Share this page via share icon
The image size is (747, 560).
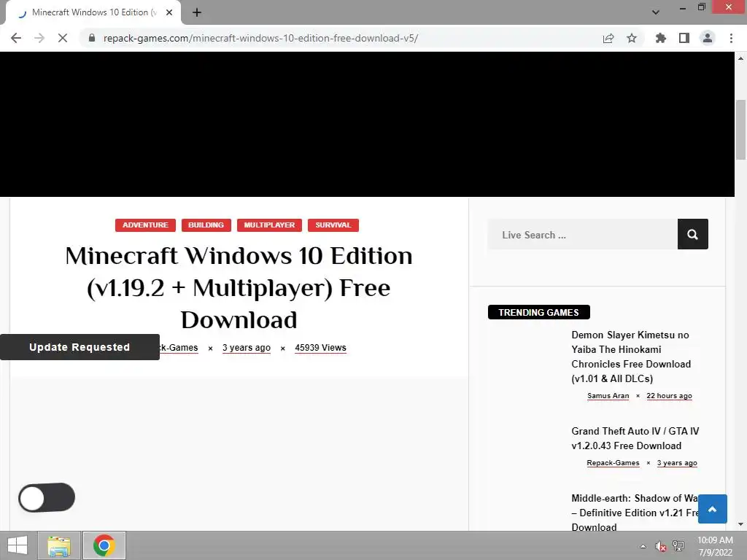tap(608, 38)
